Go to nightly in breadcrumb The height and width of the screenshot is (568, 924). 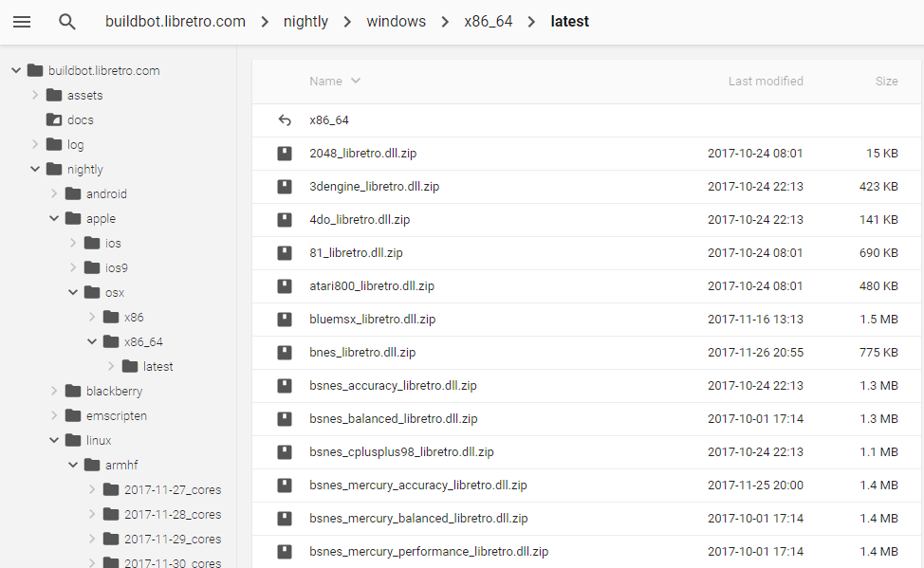click(x=305, y=22)
